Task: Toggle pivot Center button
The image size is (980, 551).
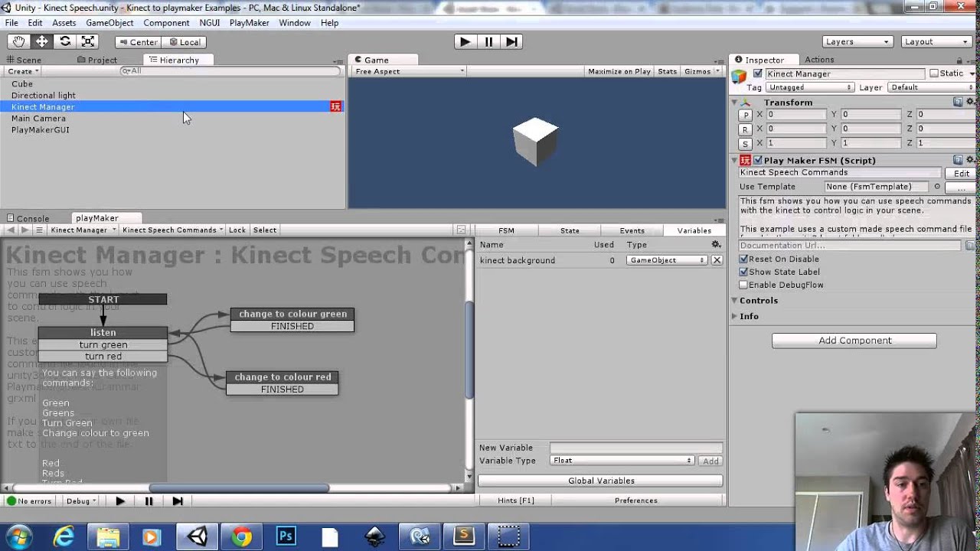Action: (138, 42)
